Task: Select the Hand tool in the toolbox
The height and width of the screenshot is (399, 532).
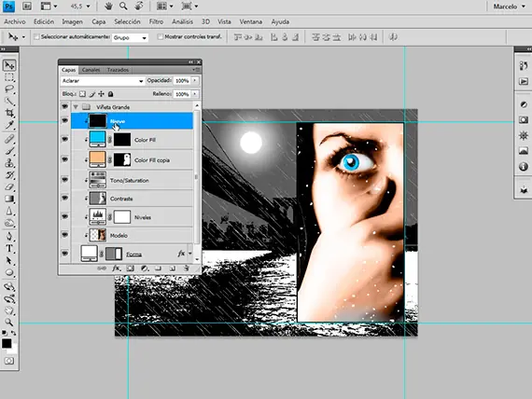Action: [x=9, y=310]
